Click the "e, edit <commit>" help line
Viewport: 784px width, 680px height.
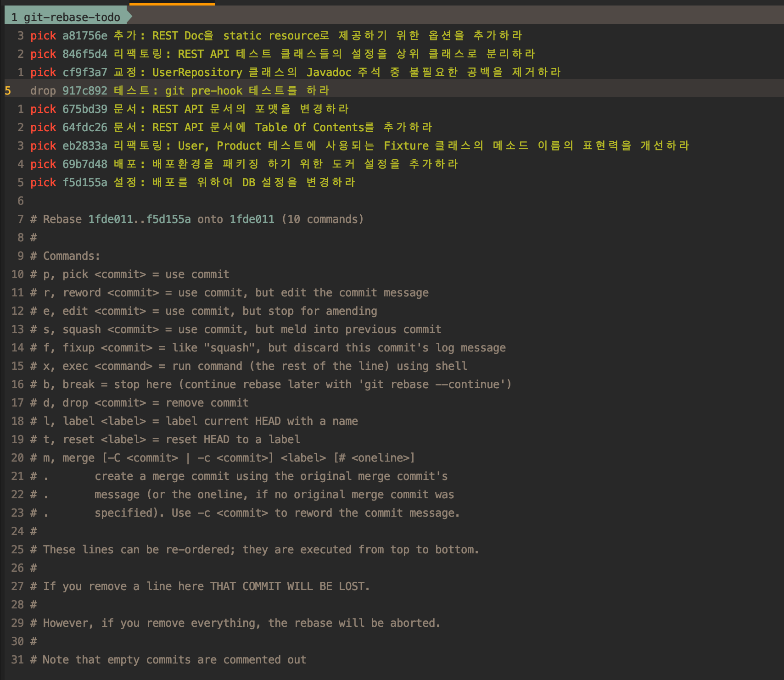tap(204, 311)
